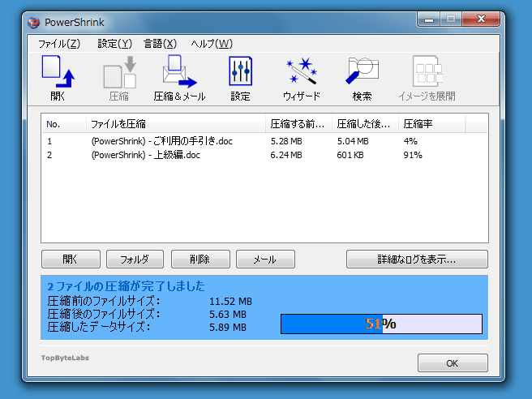
Task: Click the 開く toolbar icon
Action: pos(58,78)
